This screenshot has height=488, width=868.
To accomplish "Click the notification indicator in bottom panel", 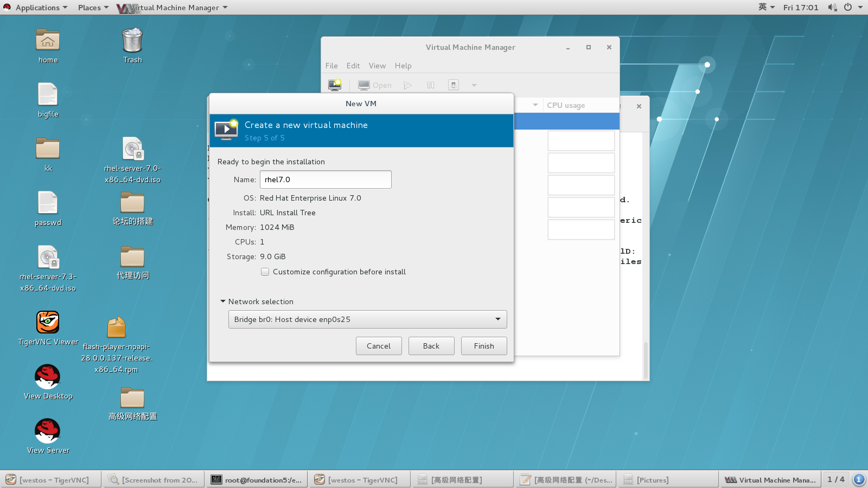I will point(858,479).
